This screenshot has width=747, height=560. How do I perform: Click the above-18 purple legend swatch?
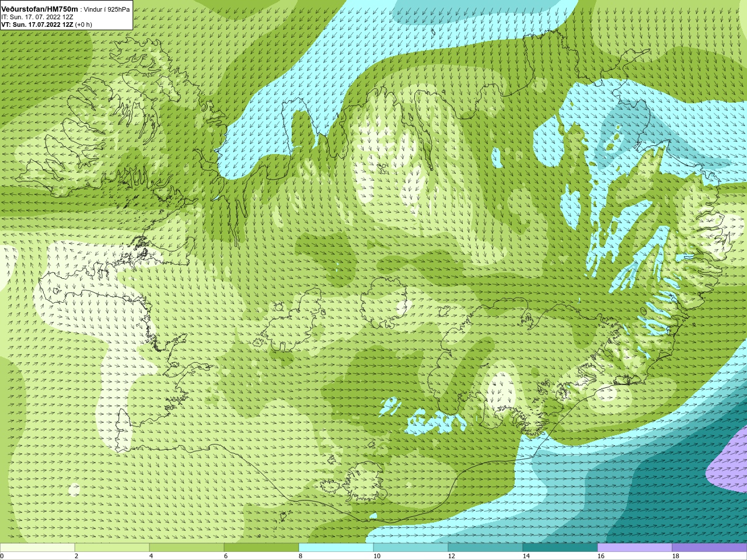710,548
